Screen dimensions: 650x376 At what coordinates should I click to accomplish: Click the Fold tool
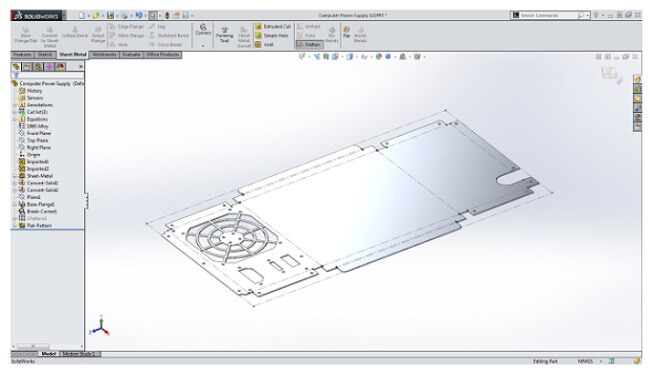click(306, 36)
